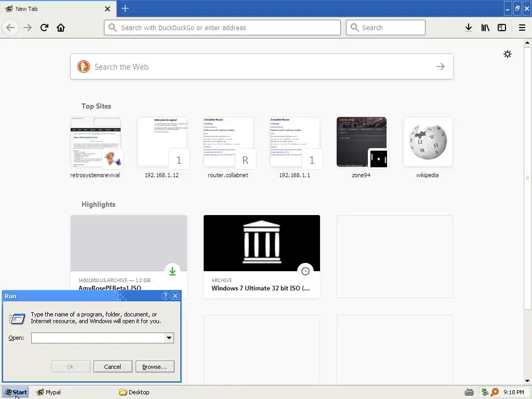Select the New Tab tab
The height and width of the screenshot is (399, 532).
click(x=58, y=9)
